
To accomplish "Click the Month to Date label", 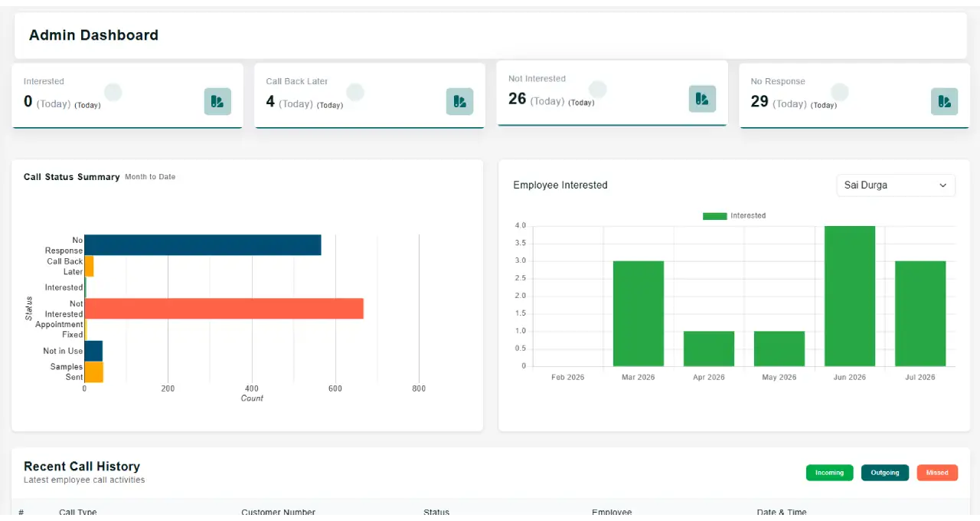I will tap(150, 177).
